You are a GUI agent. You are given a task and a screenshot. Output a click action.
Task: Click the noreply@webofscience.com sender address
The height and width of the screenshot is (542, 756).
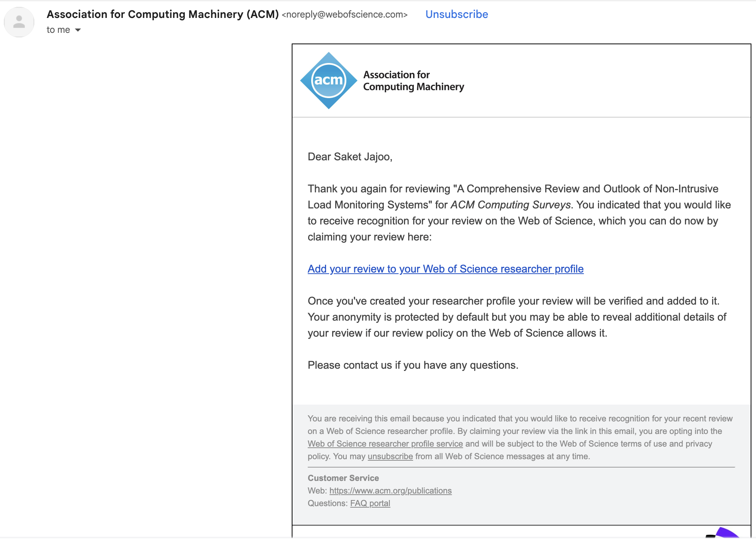click(x=345, y=15)
